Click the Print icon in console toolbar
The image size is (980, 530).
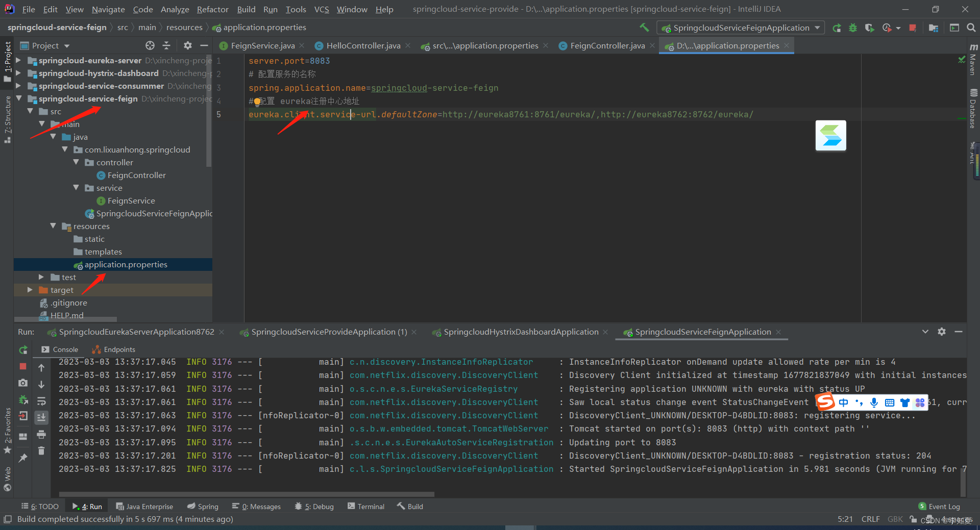(x=41, y=435)
